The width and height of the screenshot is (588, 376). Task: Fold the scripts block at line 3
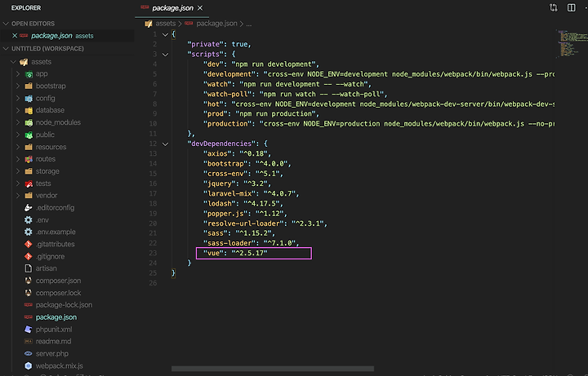165,55
